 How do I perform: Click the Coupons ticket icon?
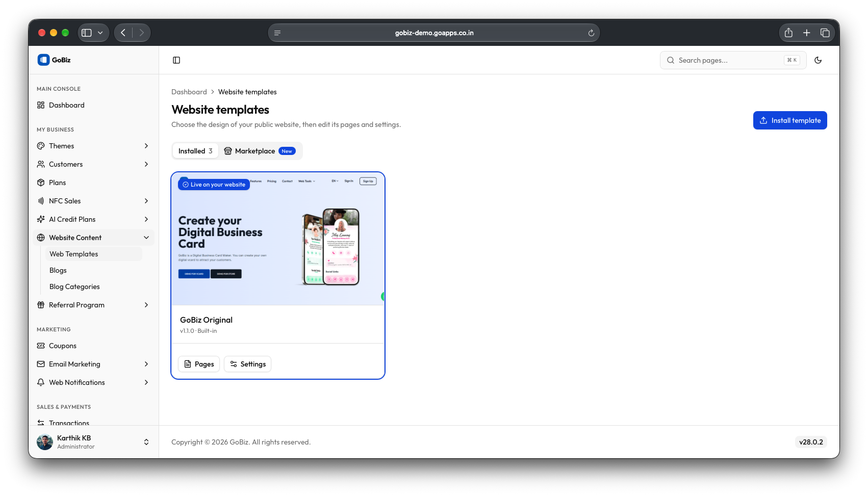(41, 346)
